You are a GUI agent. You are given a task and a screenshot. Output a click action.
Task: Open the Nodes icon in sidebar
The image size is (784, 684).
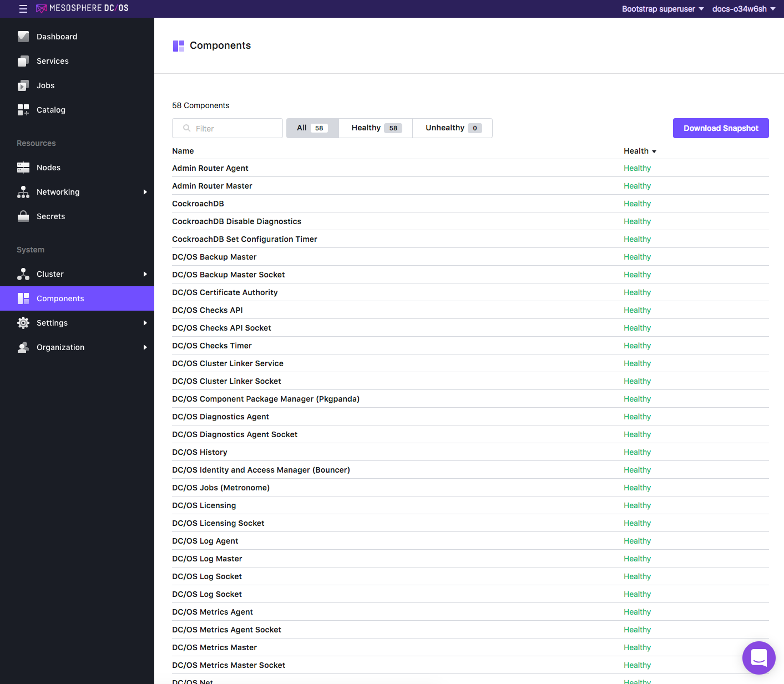pos(23,168)
